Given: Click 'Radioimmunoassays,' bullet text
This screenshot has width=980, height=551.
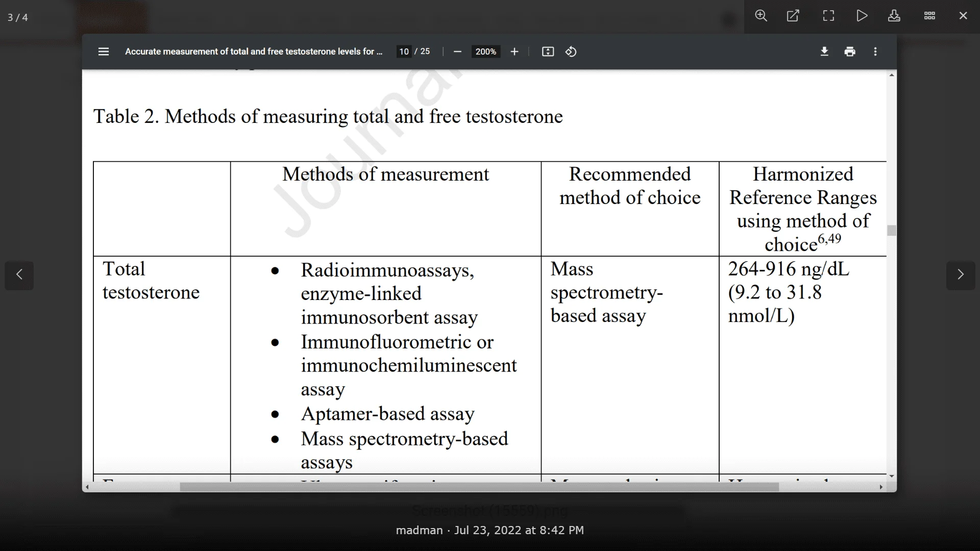Looking at the screenshot, I should 387,270.
